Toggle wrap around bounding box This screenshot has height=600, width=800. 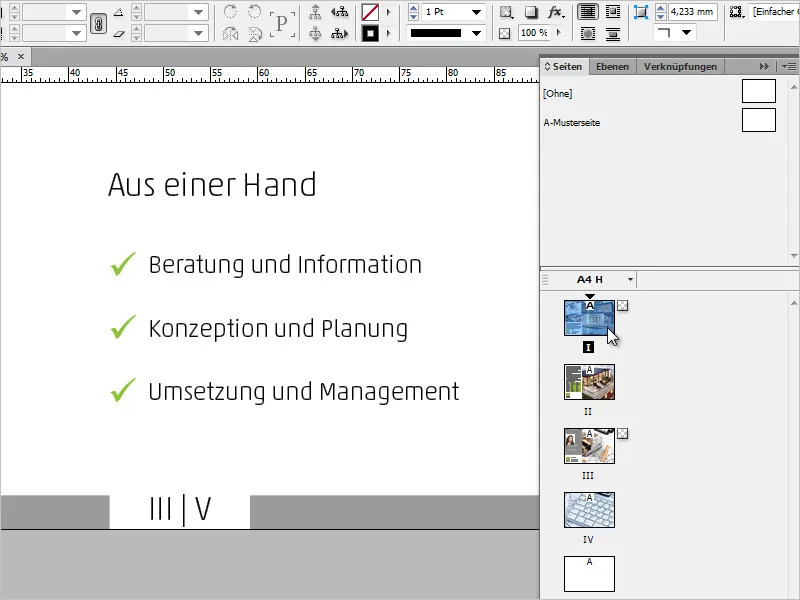[x=612, y=12]
